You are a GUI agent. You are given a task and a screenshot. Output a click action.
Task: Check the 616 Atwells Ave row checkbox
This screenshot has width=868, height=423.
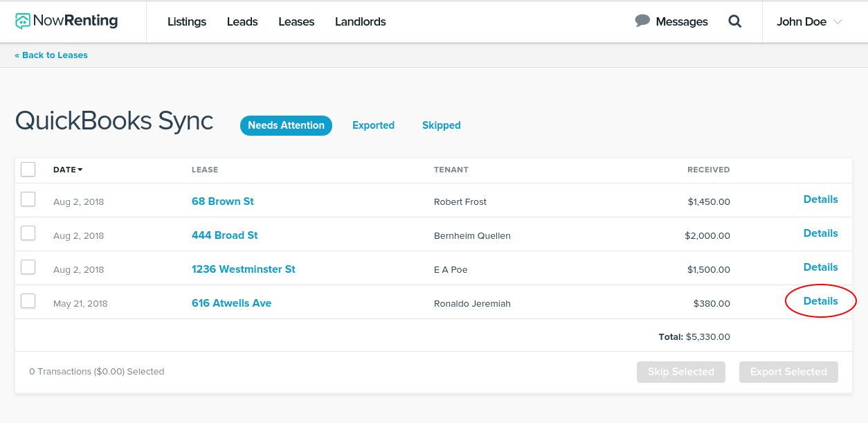(28, 301)
